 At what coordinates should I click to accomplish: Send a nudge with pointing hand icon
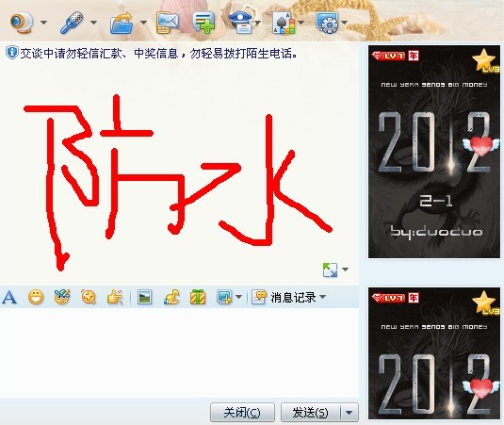pyautogui.click(x=115, y=297)
